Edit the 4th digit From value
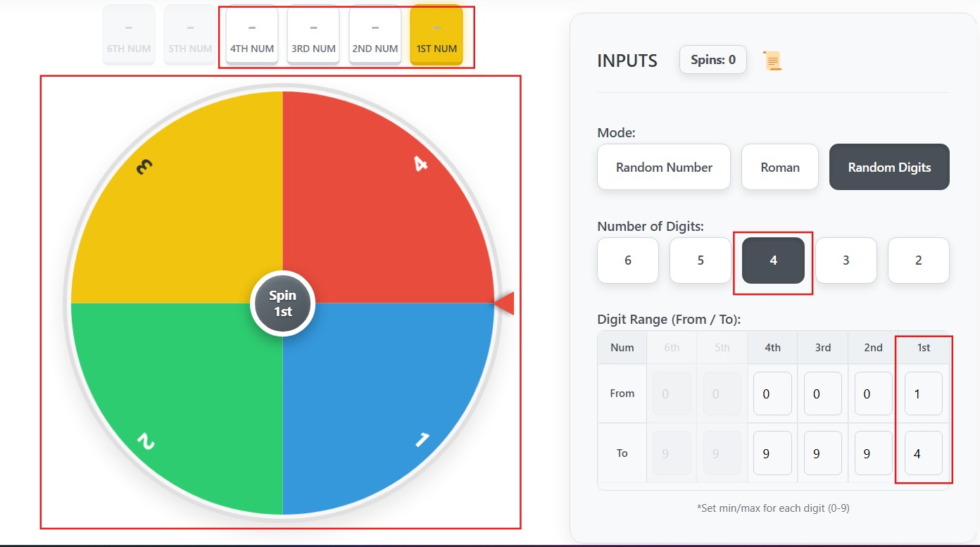 (x=772, y=394)
